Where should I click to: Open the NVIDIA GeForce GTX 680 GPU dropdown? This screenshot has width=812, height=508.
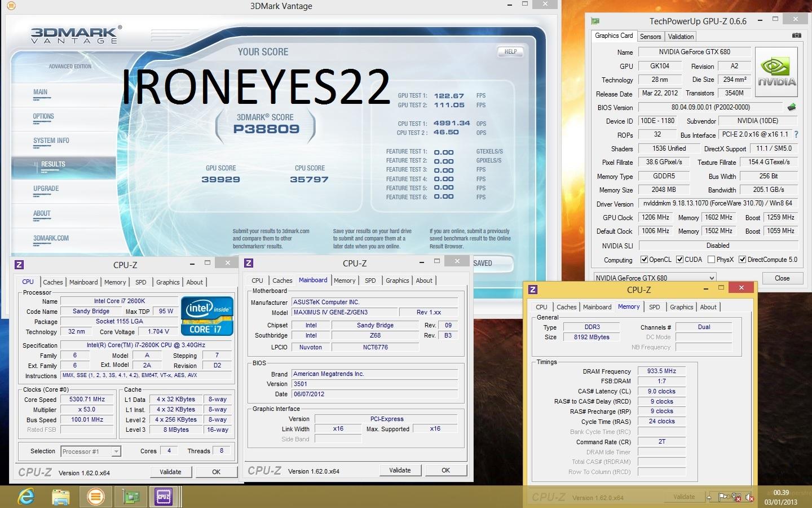(x=655, y=278)
